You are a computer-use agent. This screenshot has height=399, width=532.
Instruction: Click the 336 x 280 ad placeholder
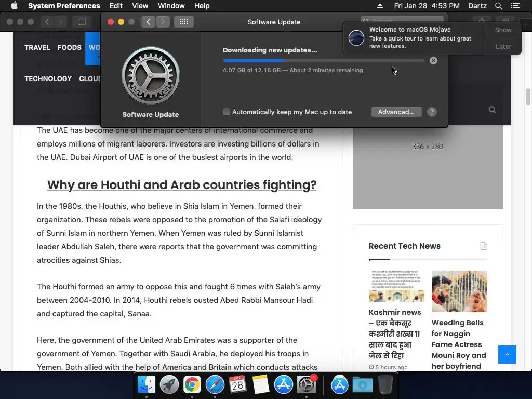pos(428,166)
